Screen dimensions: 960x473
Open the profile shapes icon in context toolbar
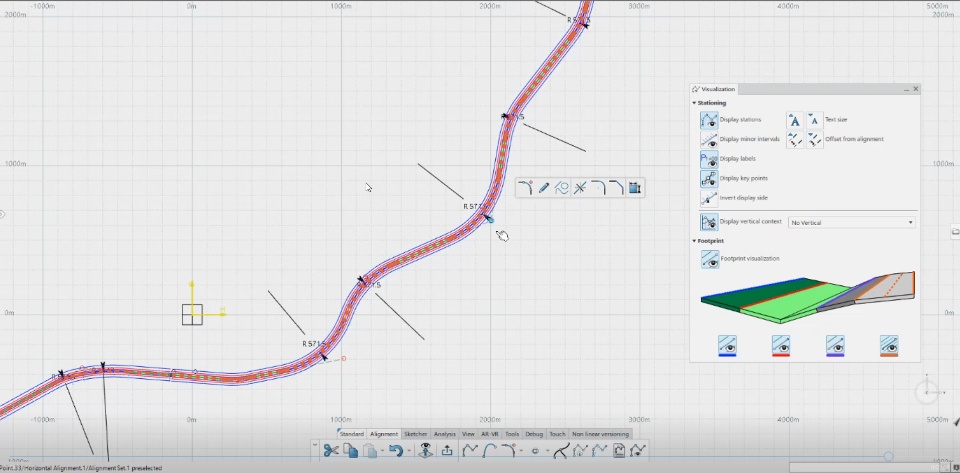click(x=561, y=188)
